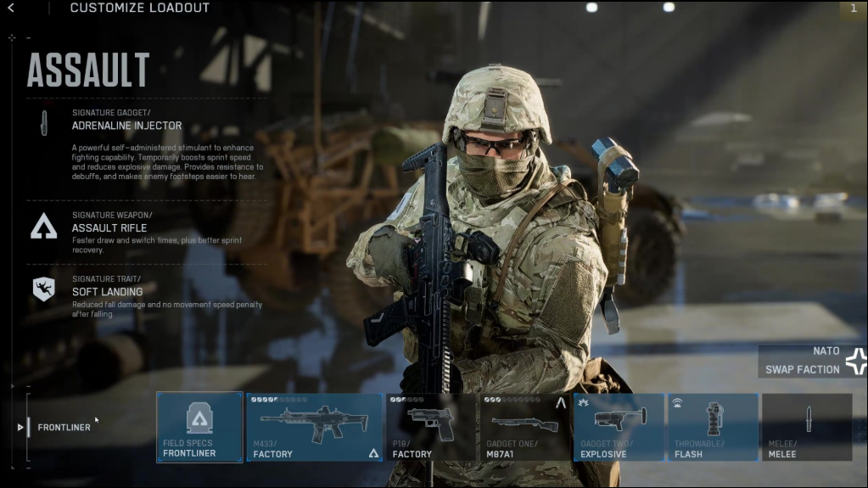Click the signal icon on Throwable slot
This screenshot has width=868, height=488.
point(677,402)
